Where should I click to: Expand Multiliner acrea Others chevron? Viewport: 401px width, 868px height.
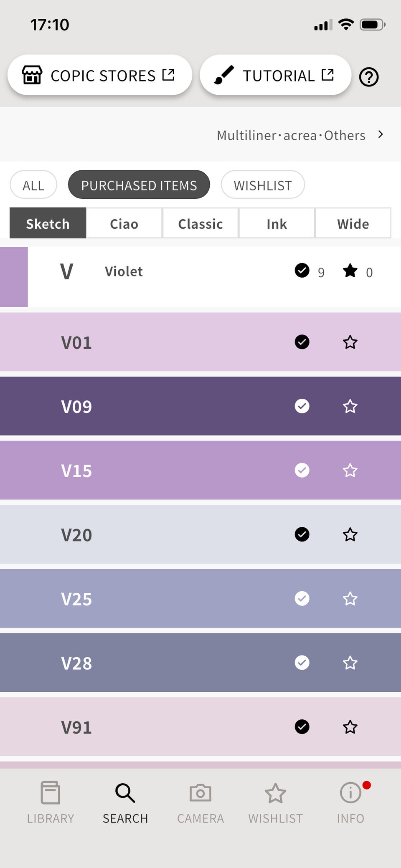click(x=380, y=134)
